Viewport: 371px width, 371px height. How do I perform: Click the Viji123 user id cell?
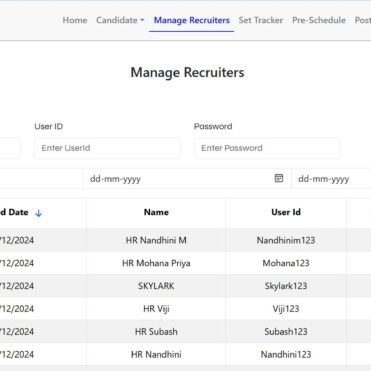pyautogui.click(x=286, y=309)
